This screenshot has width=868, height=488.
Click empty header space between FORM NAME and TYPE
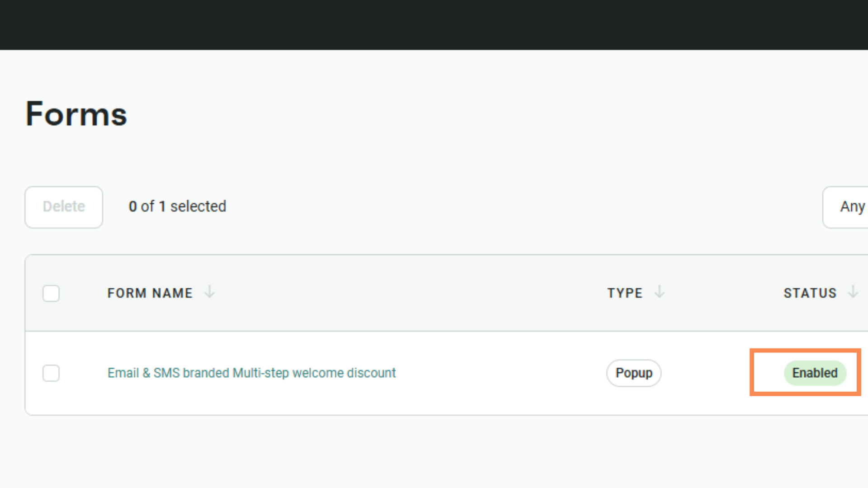tap(407, 293)
